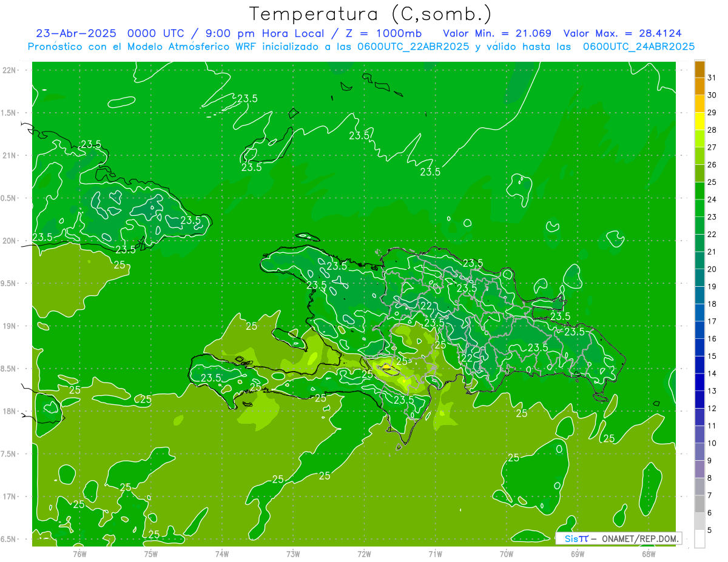728x562 pixels.
Task: Click the yellow hotspot contour on the Hispaniola map
Action: 387,367
